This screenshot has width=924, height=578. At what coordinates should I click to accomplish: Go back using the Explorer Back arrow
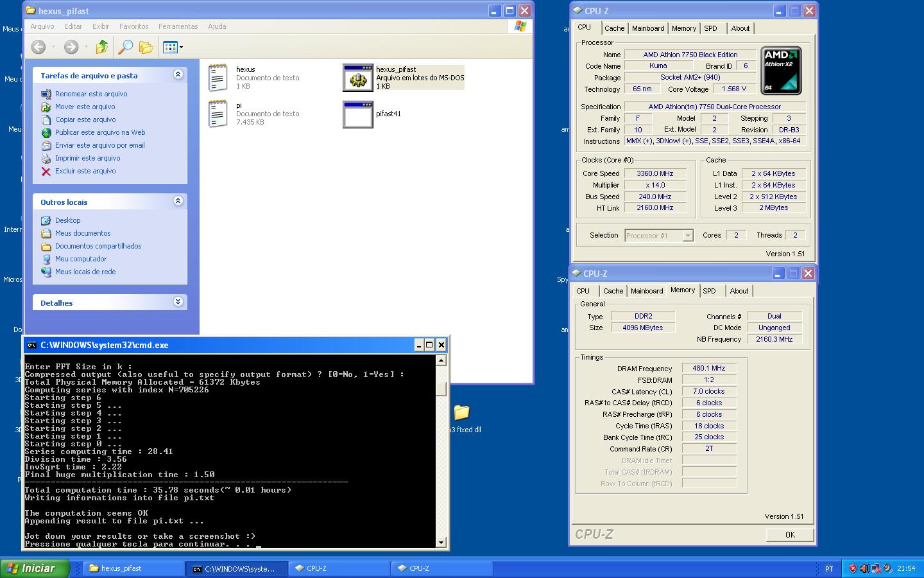(38, 47)
